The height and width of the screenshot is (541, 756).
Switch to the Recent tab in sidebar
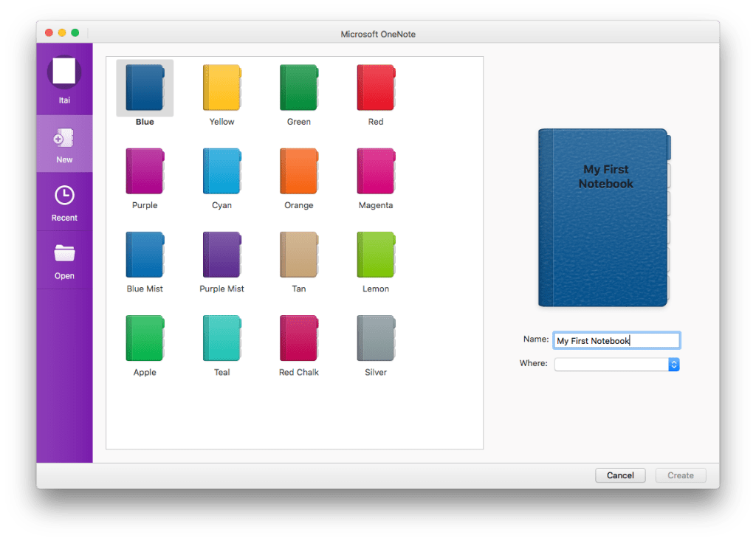[64, 202]
